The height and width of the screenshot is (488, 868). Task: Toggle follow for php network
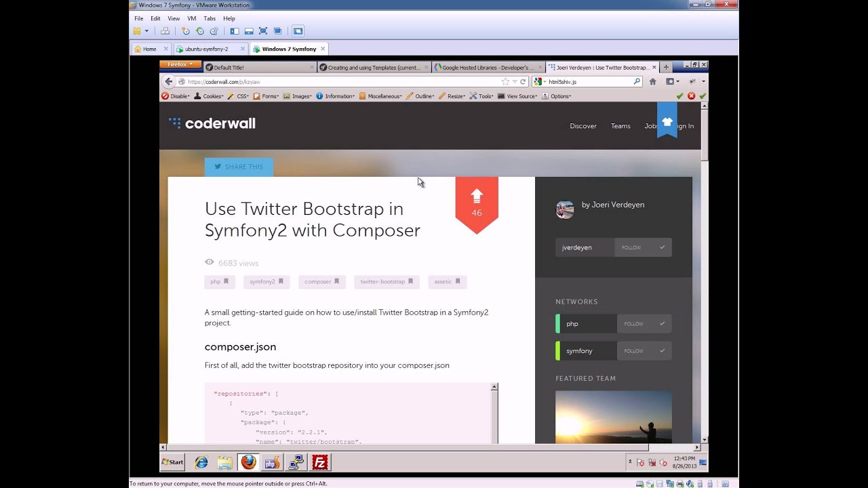pos(644,323)
